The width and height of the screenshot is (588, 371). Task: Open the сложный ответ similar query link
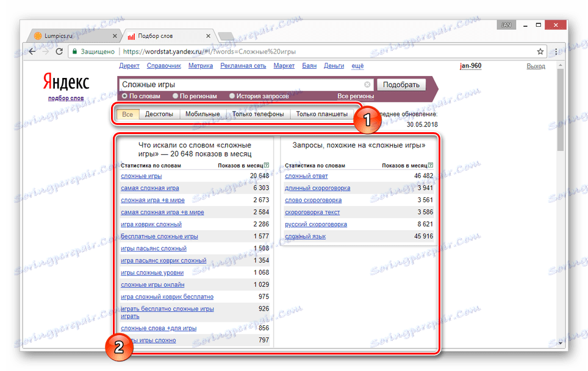[306, 176]
